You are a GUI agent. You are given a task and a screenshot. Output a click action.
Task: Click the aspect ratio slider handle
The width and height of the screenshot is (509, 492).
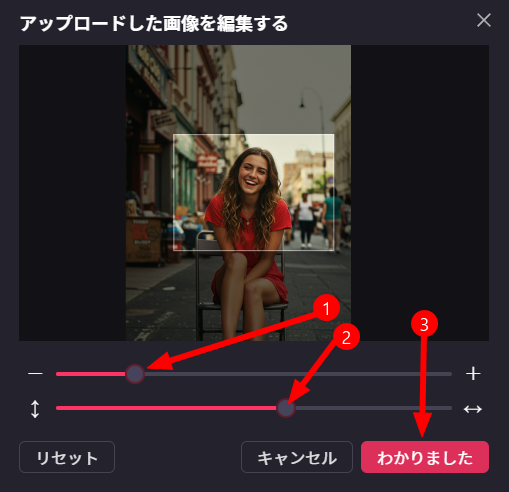click(x=286, y=408)
